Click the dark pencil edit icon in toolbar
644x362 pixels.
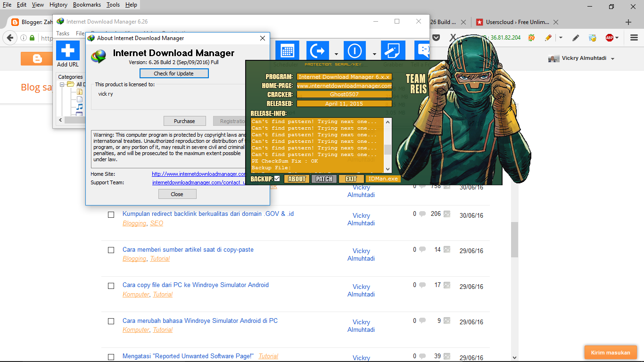[x=576, y=38]
